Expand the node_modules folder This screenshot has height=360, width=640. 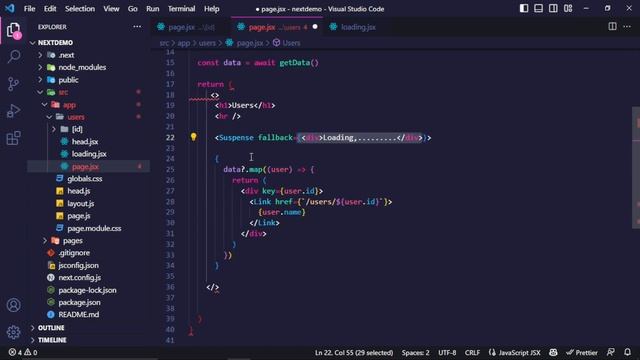pyautogui.click(x=40, y=67)
